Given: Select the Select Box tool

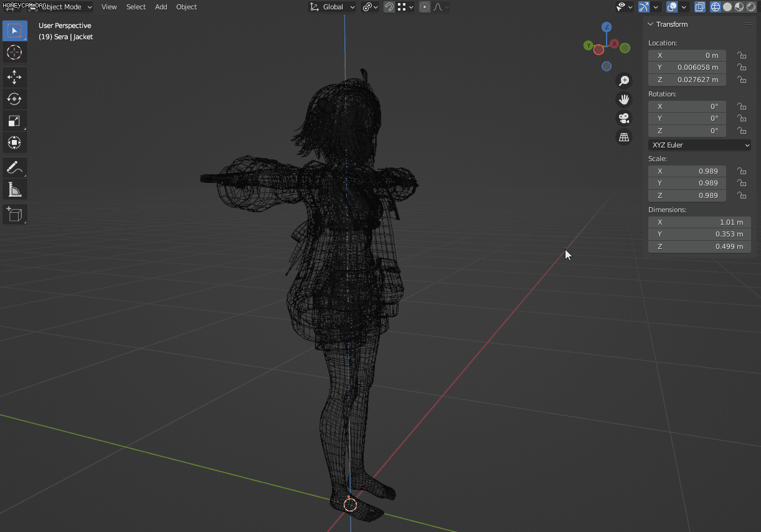Looking at the screenshot, I should tap(14, 30).
